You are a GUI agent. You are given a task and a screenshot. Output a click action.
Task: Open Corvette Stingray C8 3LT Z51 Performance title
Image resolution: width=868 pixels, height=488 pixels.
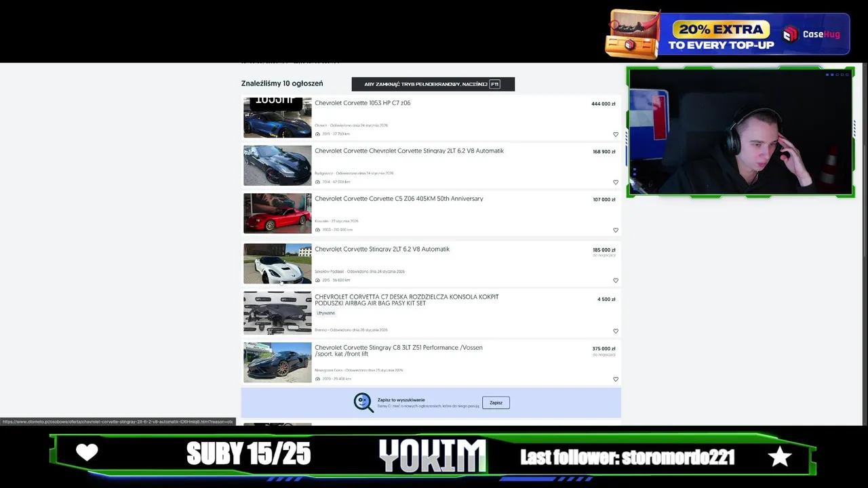pyautogui.click(x=399, y=350)
